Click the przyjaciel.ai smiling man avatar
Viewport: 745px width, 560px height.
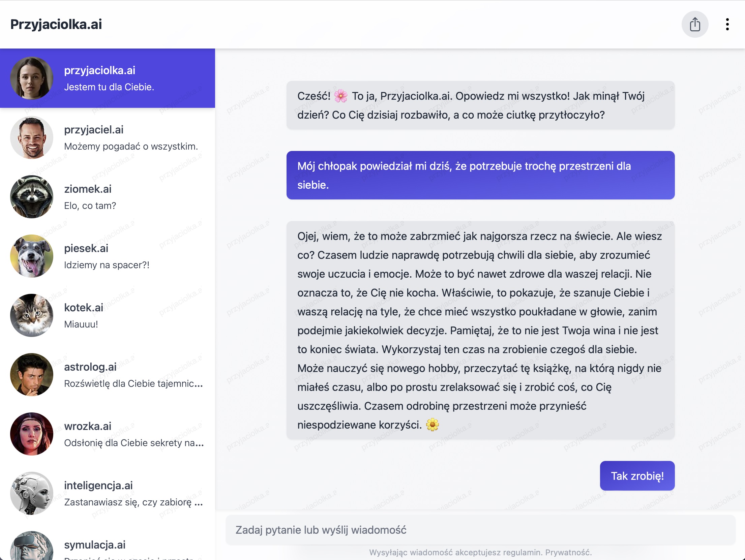coord(32,137)
